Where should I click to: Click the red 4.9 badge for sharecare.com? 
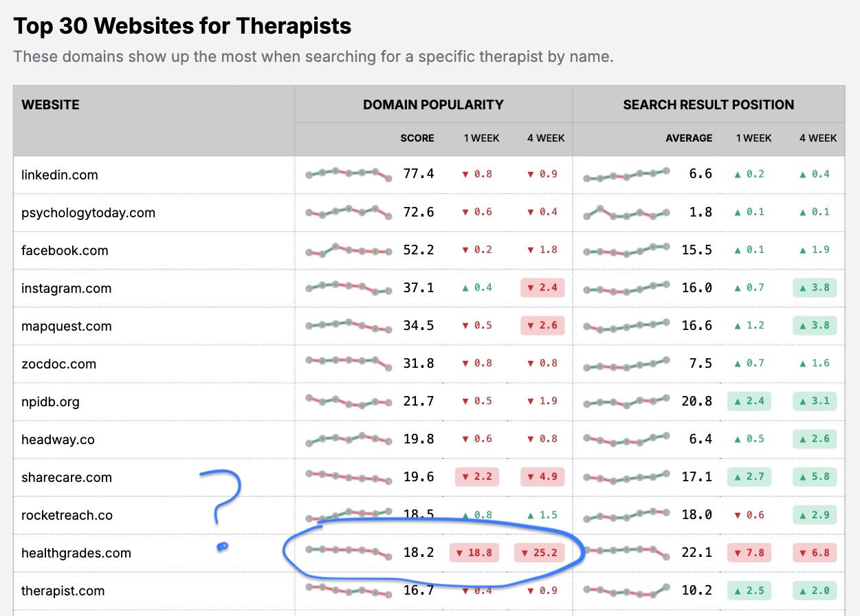[542, 476]
